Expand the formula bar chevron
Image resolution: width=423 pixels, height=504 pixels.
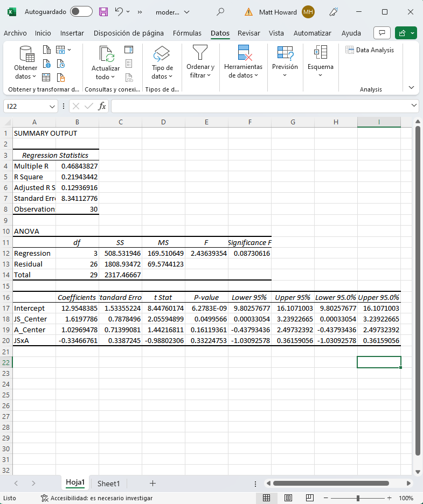point(414,106)
